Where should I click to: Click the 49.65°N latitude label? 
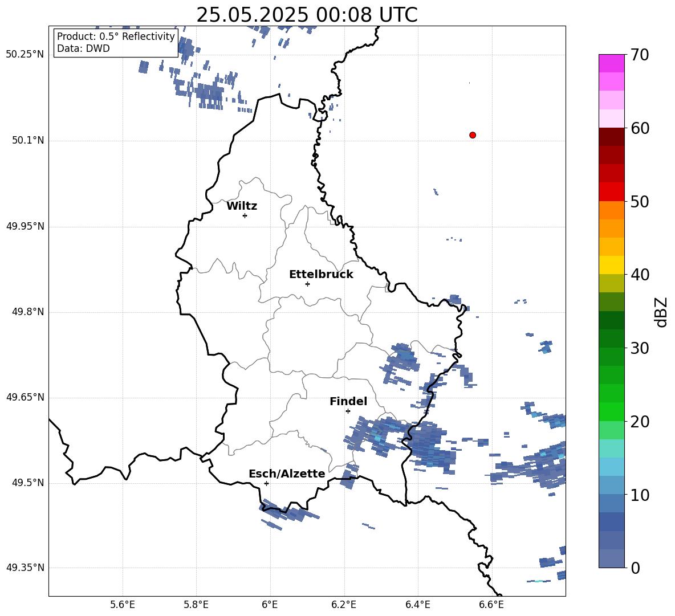click(x=25, y=397)
